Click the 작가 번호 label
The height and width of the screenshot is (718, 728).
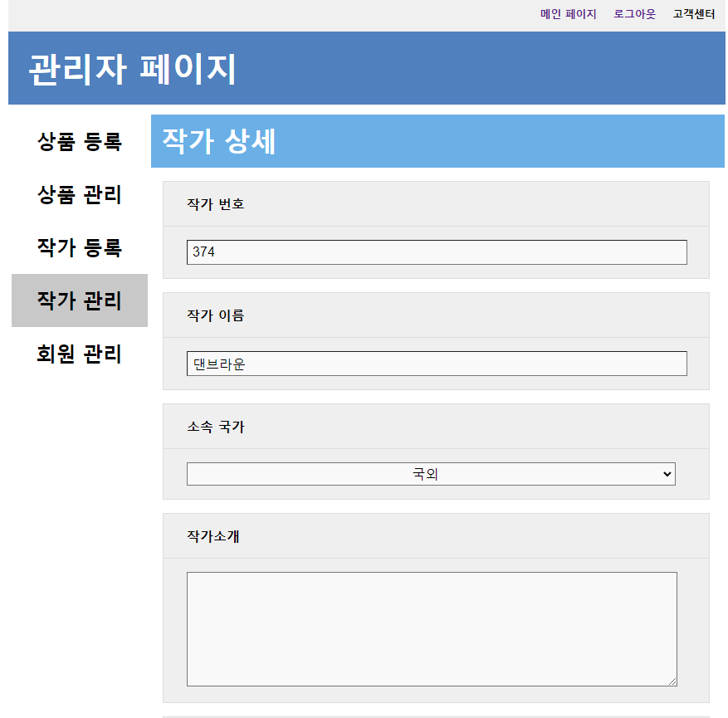pyautogui.click(x=216, y=204)
